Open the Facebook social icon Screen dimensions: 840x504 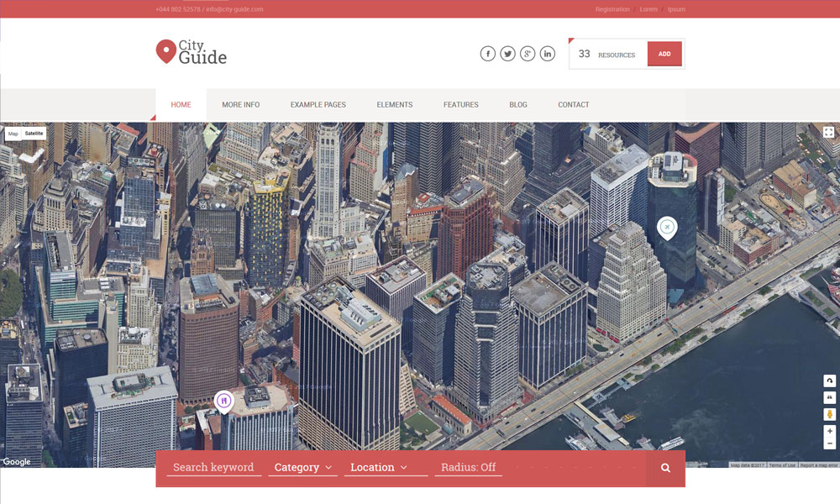pos(487,54)
